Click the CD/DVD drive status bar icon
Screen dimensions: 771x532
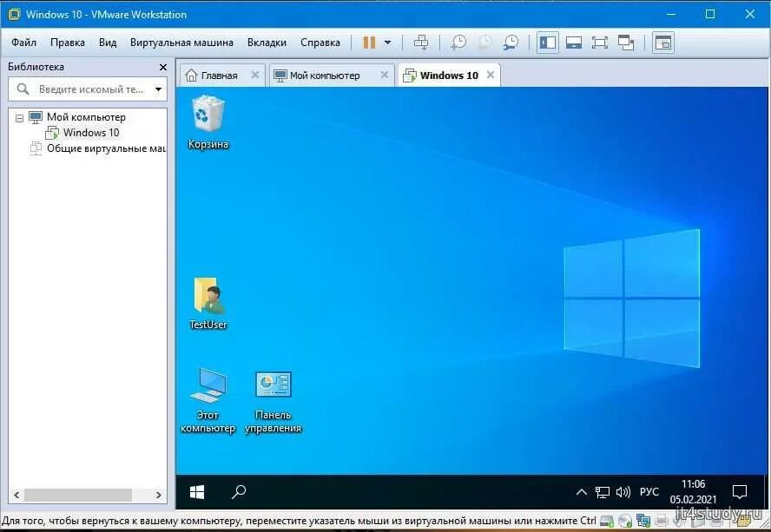point(625,520)
